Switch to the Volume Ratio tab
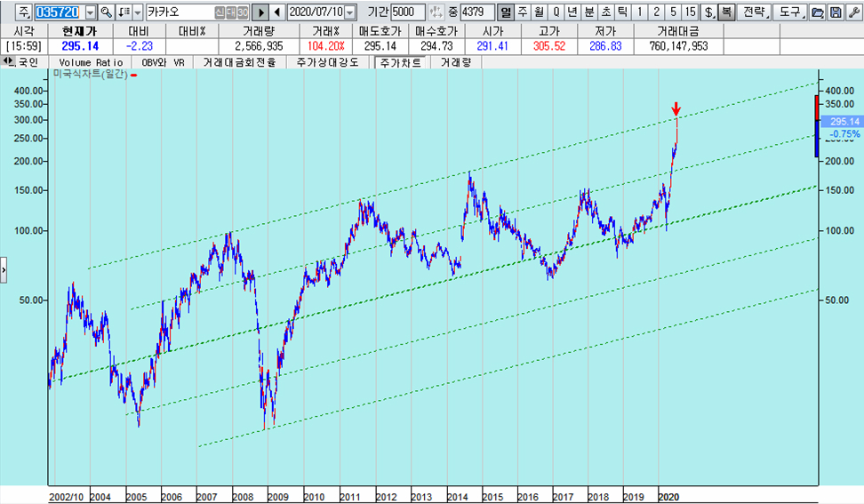 (x=90, y=63)
